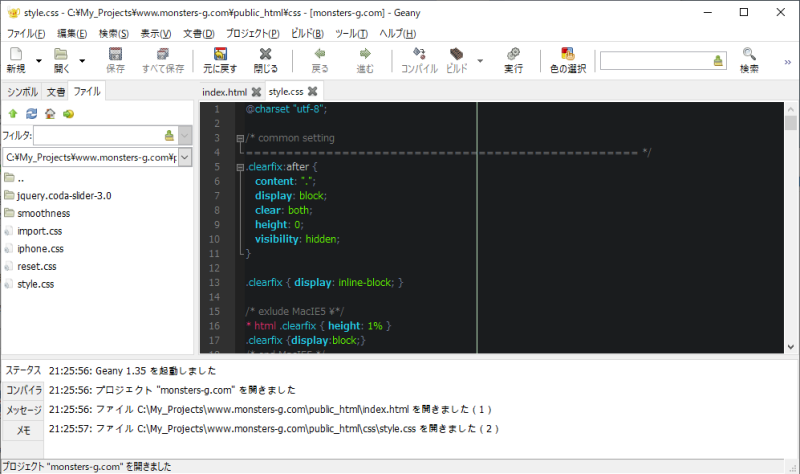
Task: Click the 検索 magnifier icon
Action: [x=749, y=60]
